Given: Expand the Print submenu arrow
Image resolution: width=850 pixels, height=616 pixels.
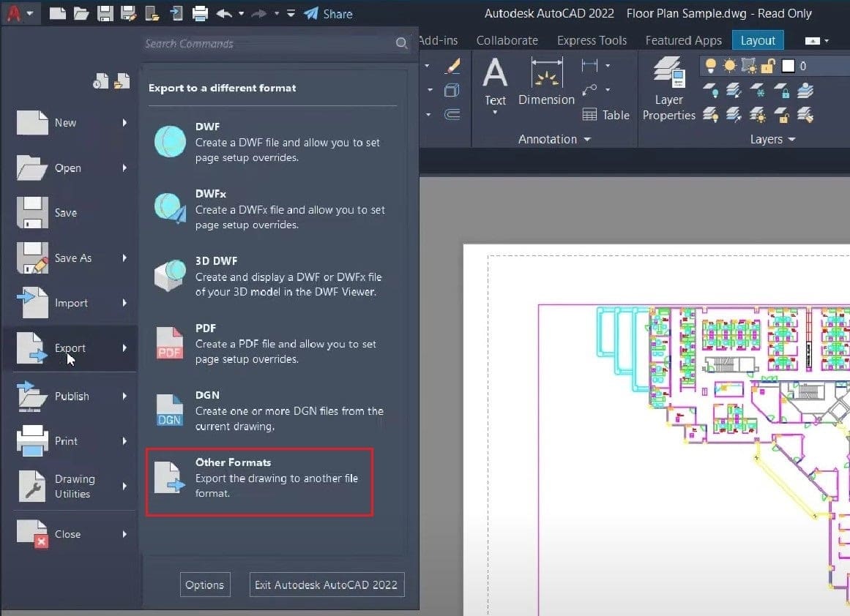Looking at the screenshot, I should (x=124, y=441).
